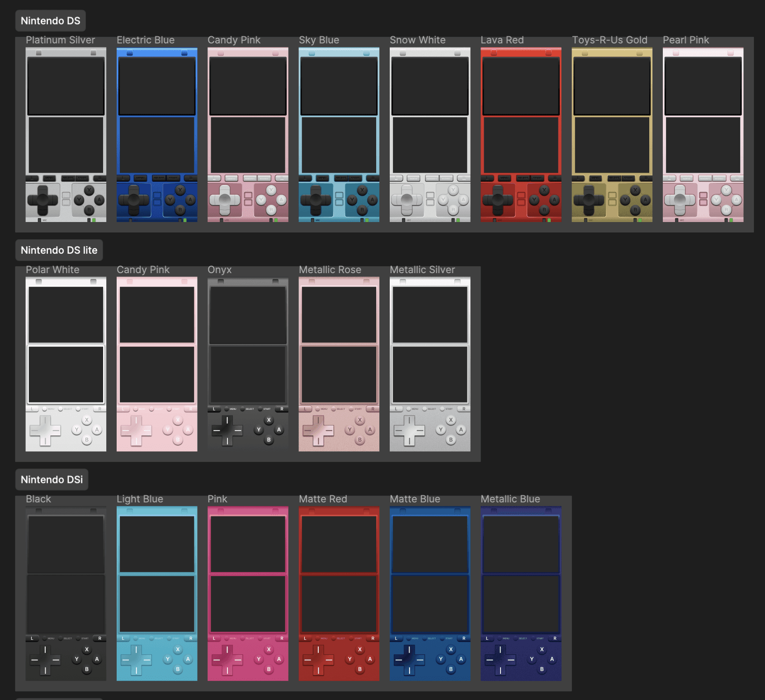Pick the DSi Pink skin thumbnail

point(248,593)
